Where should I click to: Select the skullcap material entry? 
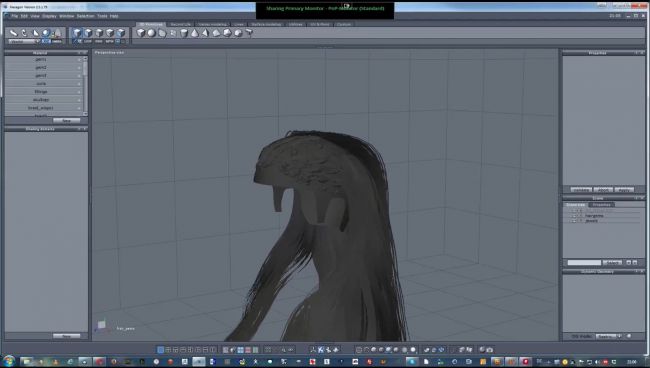(41, 100)
